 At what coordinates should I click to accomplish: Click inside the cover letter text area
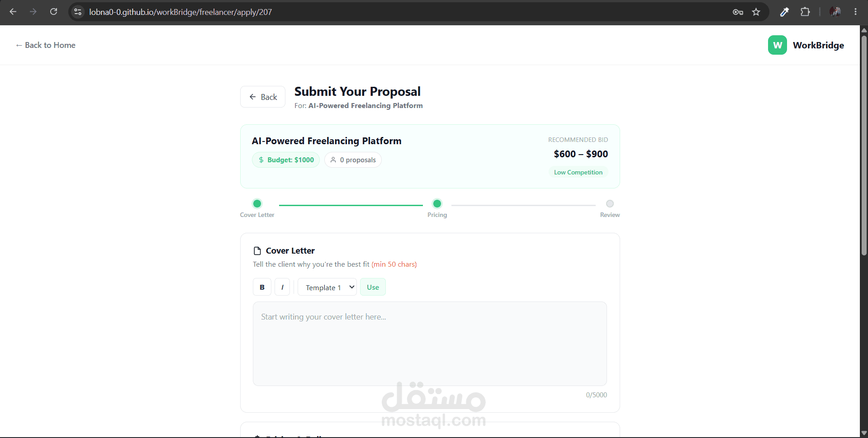430,344
